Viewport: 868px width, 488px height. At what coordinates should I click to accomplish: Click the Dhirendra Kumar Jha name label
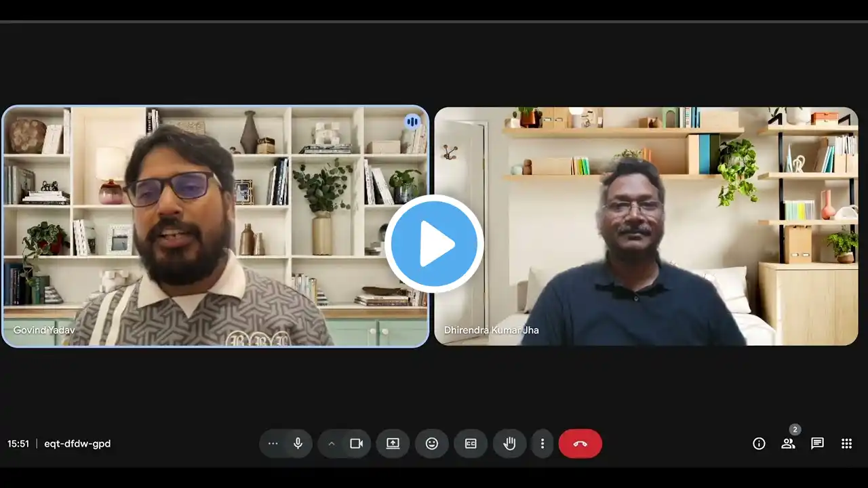coord(492,330)
